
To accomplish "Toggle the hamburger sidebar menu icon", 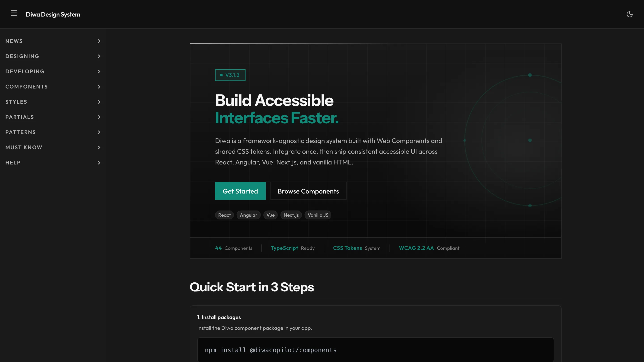I will [14, 13].
